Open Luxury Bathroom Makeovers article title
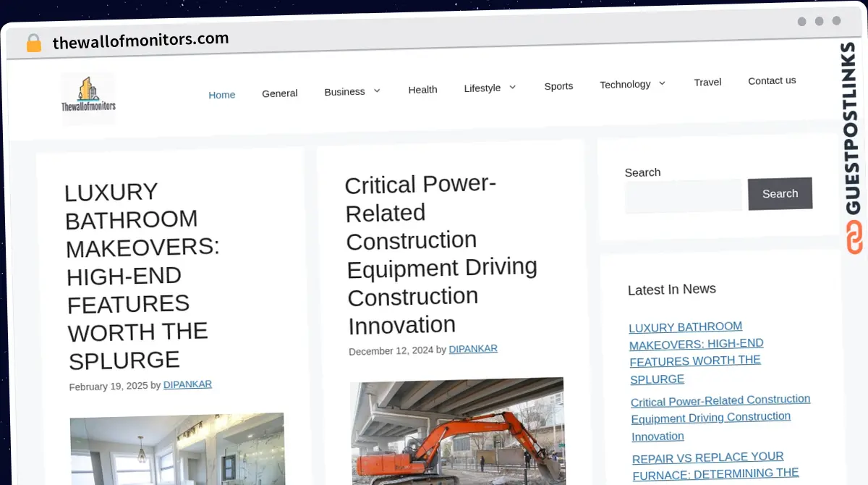868x485 pixels. point(142,276)
